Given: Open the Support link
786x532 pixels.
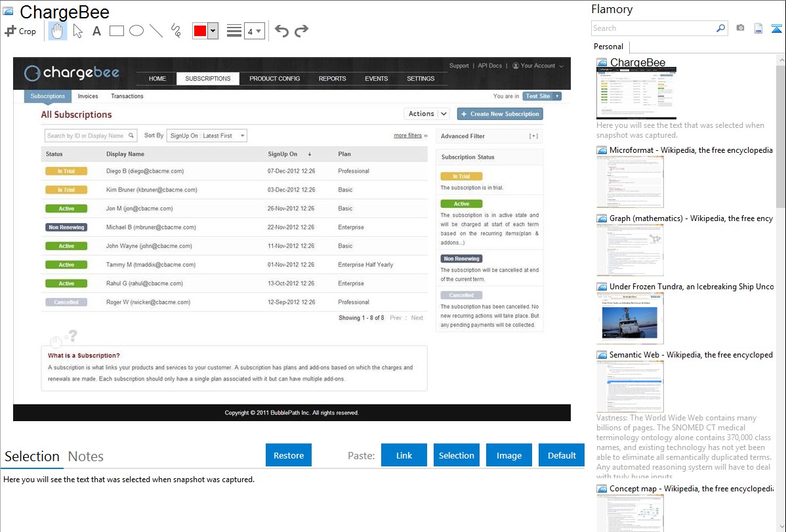Looking at the screenshot, I should (459, 66).
